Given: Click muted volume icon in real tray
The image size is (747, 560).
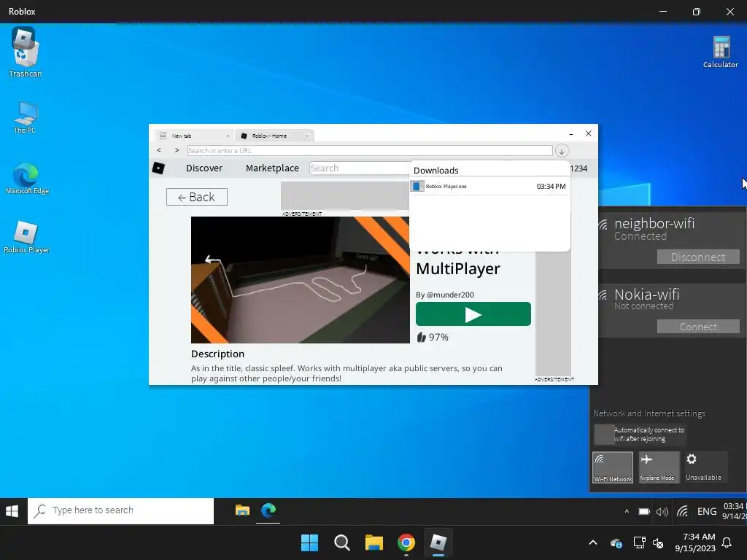Looking at the screenshot, I should 658,542.
